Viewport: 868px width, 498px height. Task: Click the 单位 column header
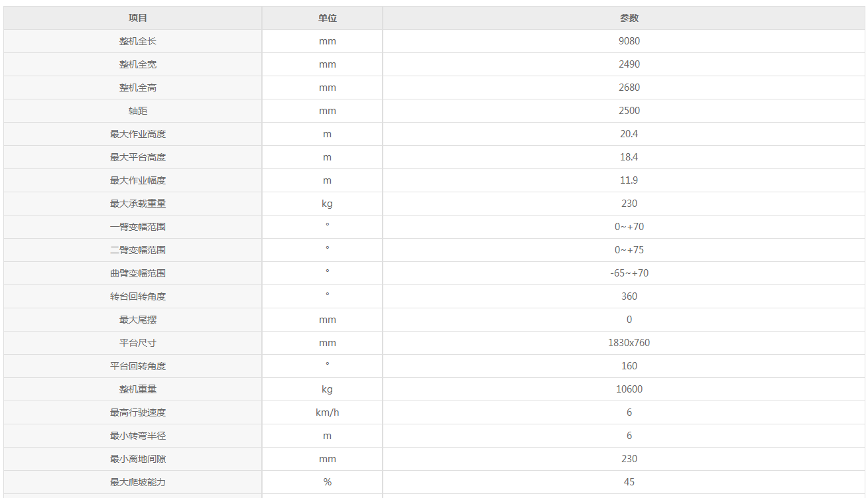point(328,18)
